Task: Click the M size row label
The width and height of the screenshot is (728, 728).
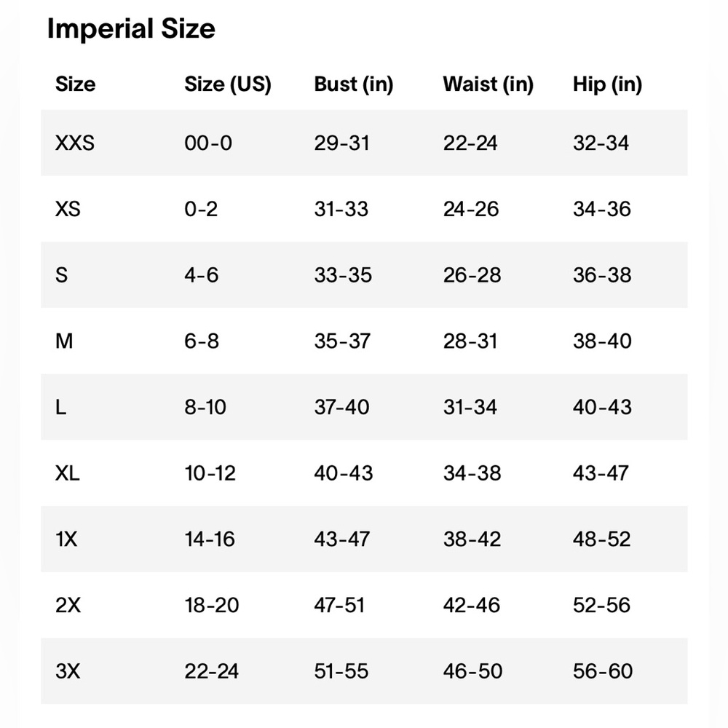Action: 64,341
